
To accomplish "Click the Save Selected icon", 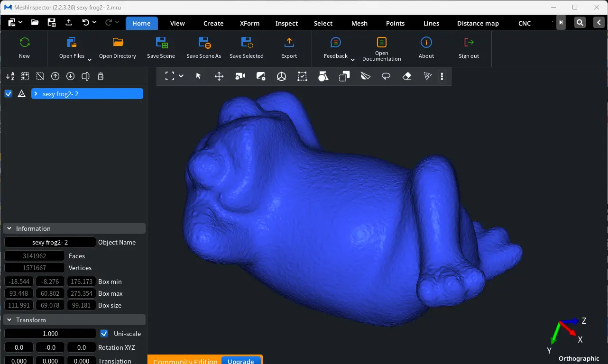I will pyautogui.click(x=247, y=42).
